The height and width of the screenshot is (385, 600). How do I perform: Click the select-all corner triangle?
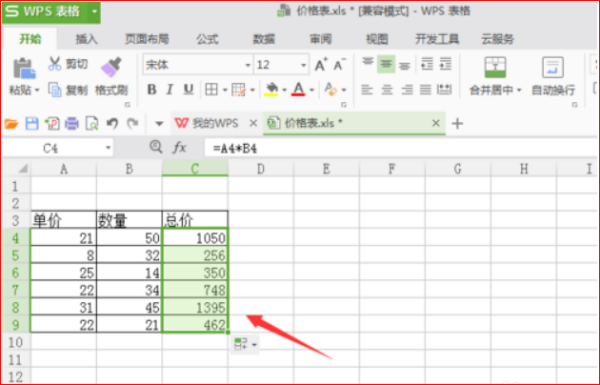click(x=23, y=168)
